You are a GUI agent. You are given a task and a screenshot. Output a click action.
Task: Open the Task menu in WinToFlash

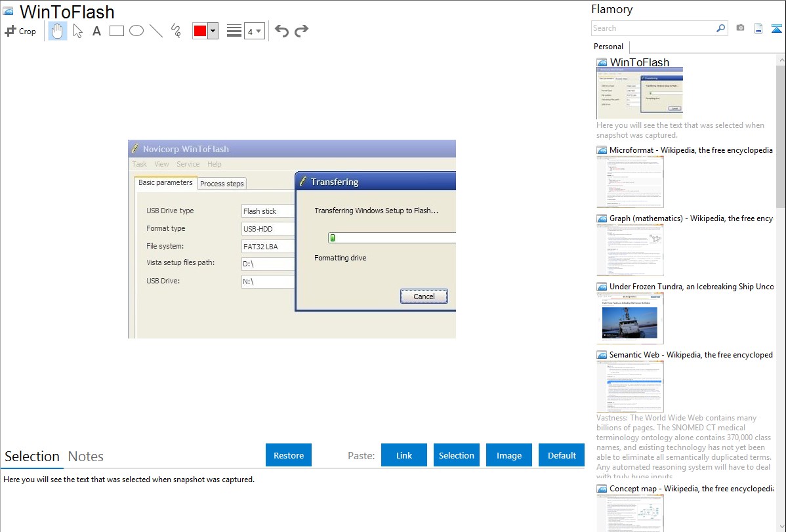tap(139, 164)
